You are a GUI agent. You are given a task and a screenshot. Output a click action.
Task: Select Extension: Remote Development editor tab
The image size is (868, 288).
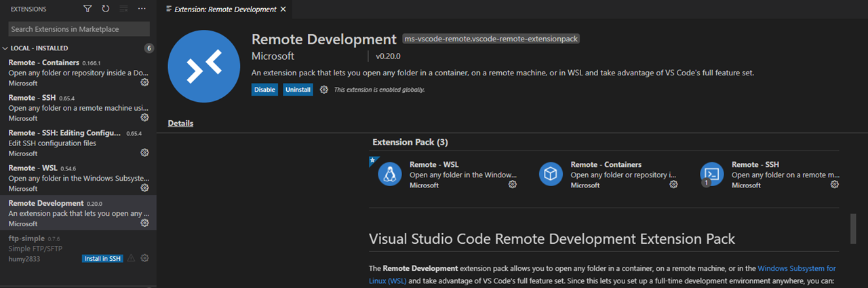pyautogui.click(x=230, y=10)
